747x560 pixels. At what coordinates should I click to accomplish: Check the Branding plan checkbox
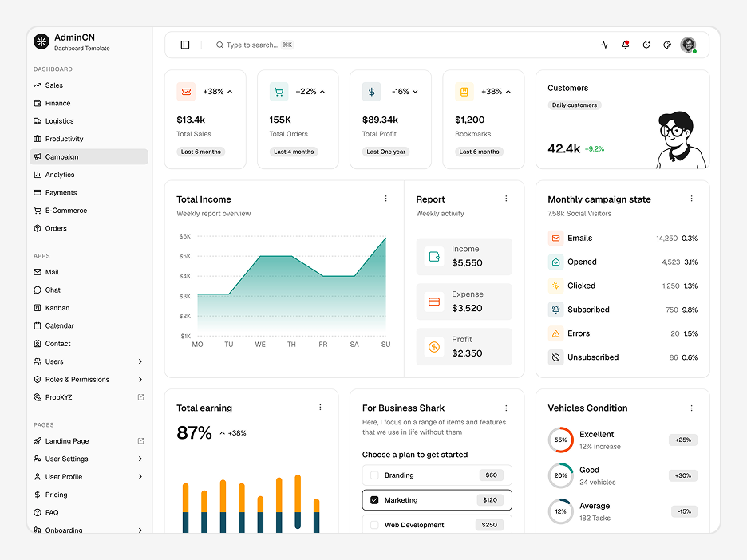374,475
